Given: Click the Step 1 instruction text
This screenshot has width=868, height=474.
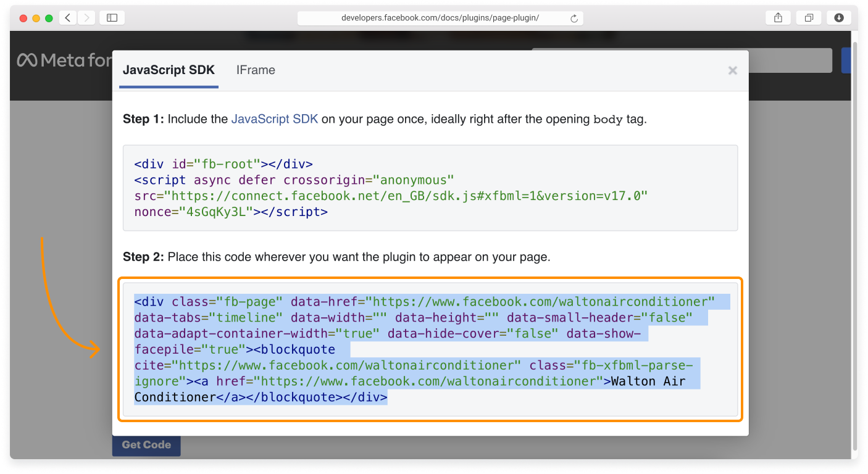Looking at the screenshot, I should click(x=385, y=119).
